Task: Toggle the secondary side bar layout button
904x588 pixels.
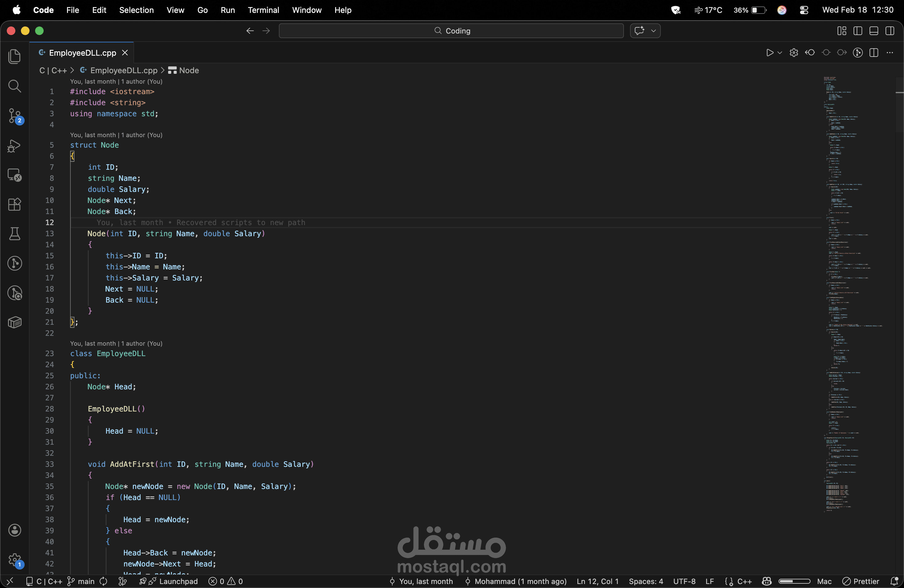Action: point(890,31)
